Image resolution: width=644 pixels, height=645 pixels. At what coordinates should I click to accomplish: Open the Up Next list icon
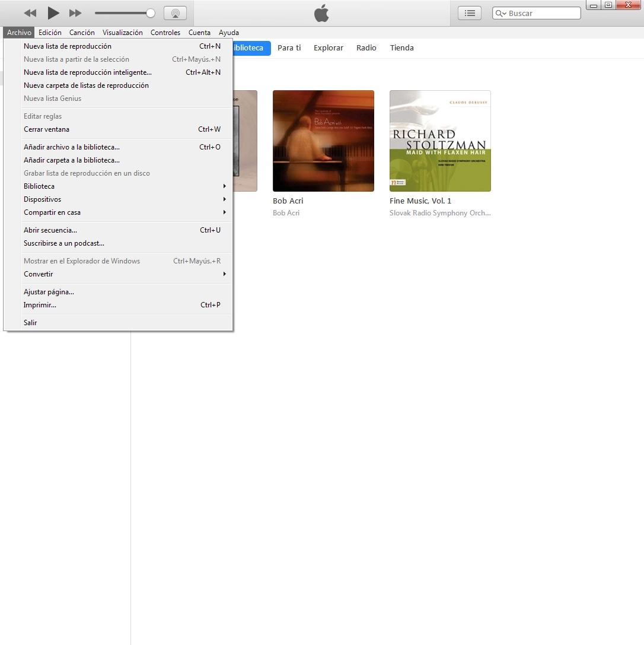pyautogui.click(x=469, y=12)
